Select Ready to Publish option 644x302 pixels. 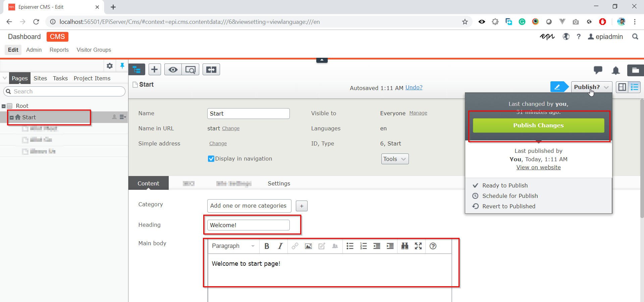point(505,185)
